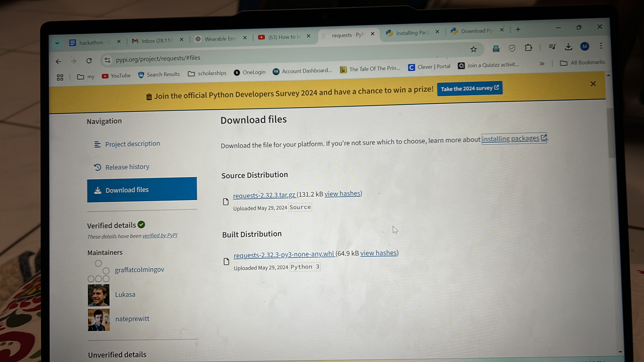
Task: Click the bookmark star icon
Action: (473, 49)
